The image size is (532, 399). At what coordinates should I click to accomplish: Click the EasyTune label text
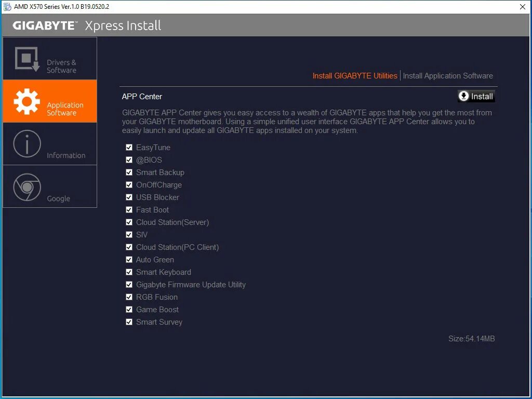click(153, 148)
